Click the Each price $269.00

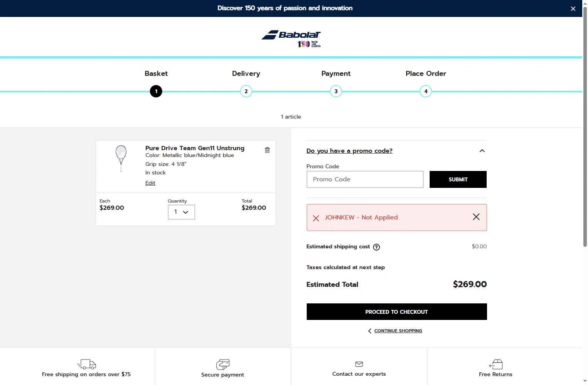click(x=112, y=208)
